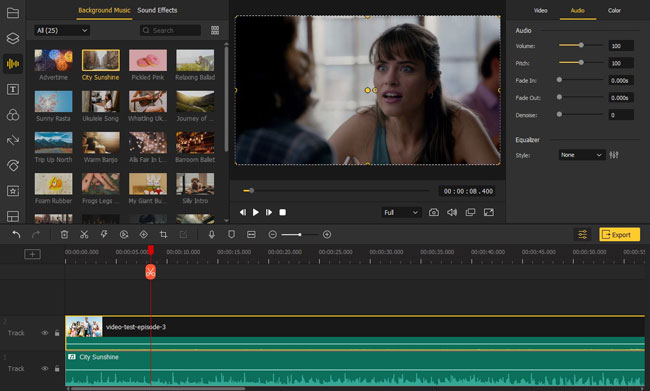Open the Audio properties tab

coord(577,10)
